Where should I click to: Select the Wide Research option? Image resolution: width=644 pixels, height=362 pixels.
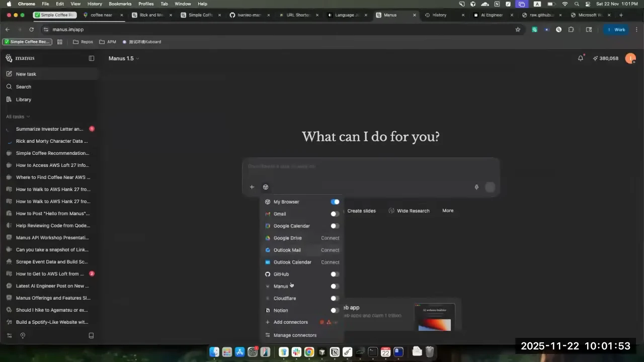click(x=409, y=211)
